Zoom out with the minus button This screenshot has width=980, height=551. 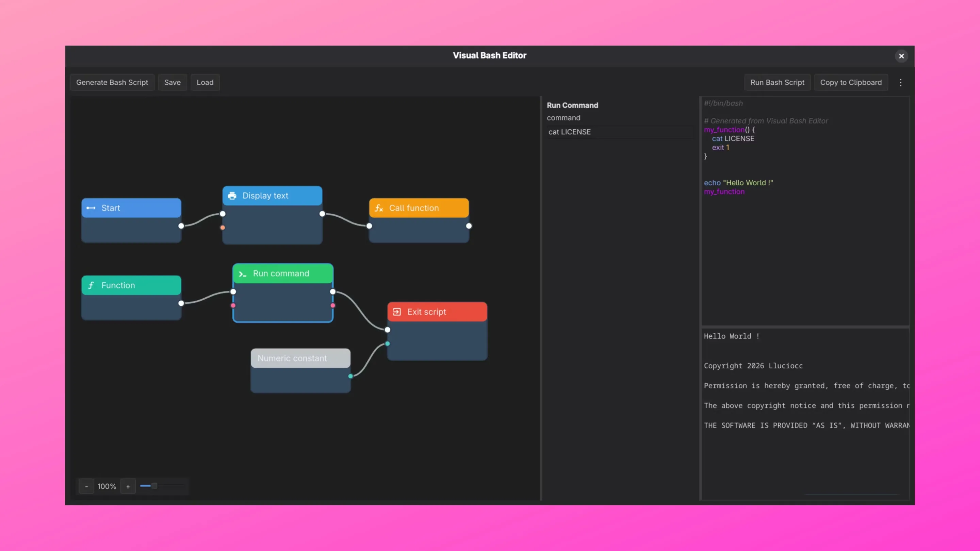pos(86,486)
